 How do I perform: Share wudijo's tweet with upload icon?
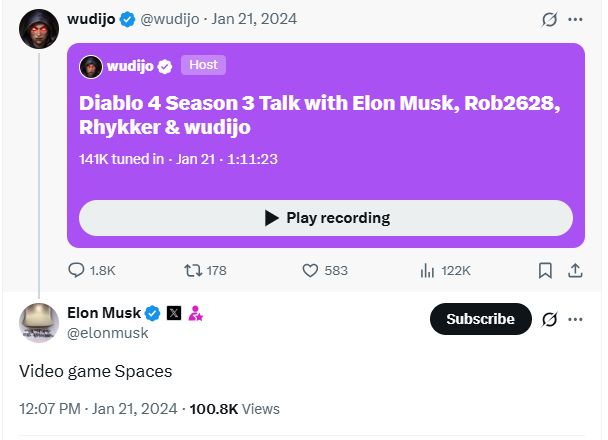click(x=575, y=270)
